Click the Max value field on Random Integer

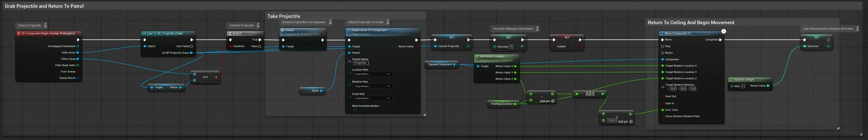click(743, 86)
